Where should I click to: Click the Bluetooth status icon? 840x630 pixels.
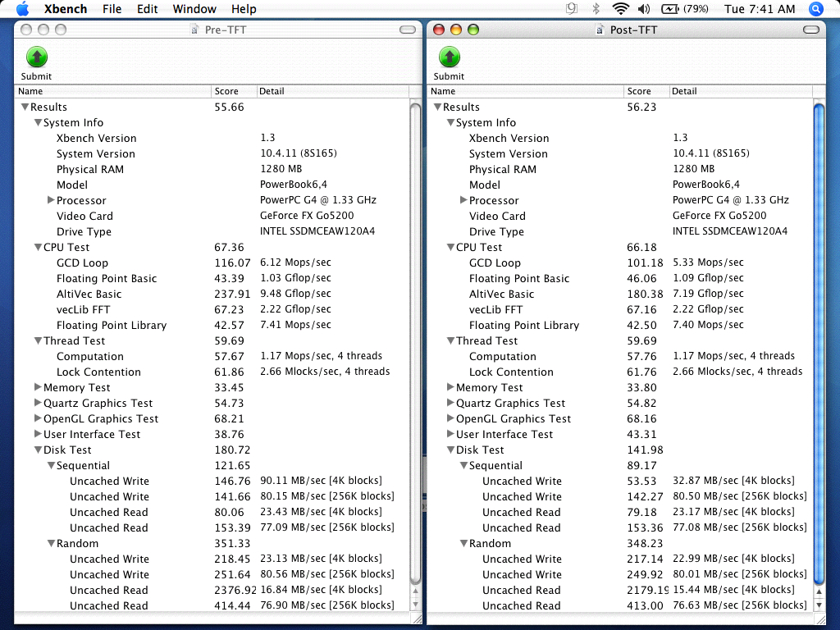(596, 8)
